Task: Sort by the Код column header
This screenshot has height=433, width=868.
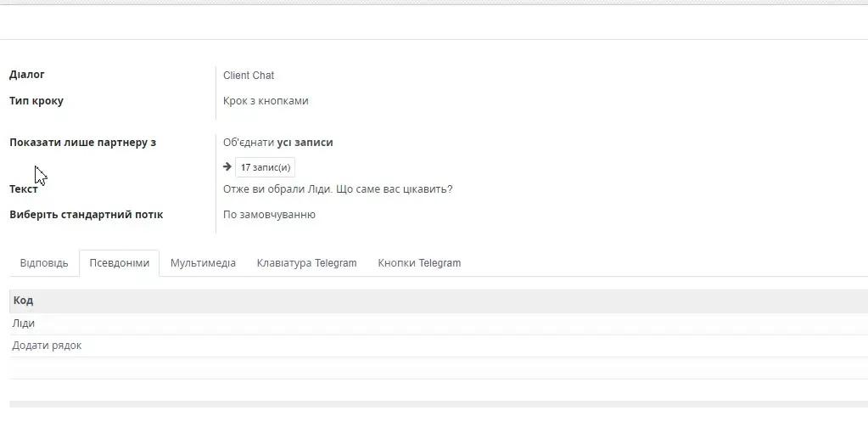Action: click(23, 301)
